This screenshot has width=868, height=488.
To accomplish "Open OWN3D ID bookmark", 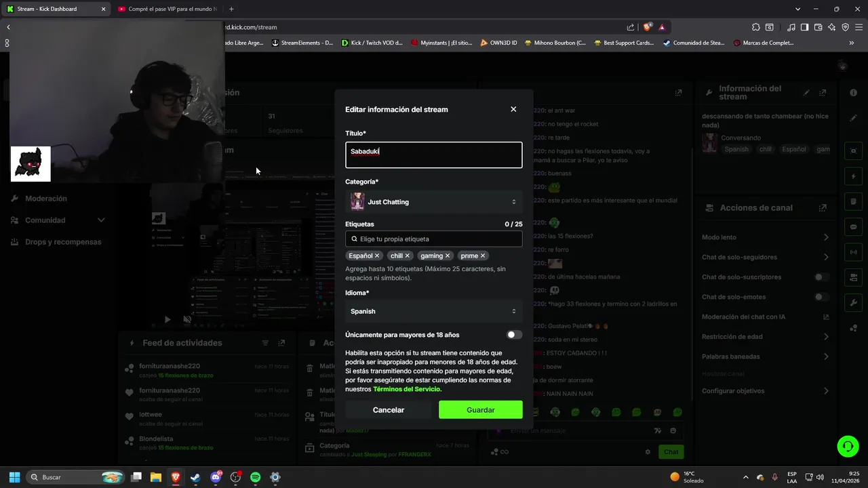I will tap(498, 43).
